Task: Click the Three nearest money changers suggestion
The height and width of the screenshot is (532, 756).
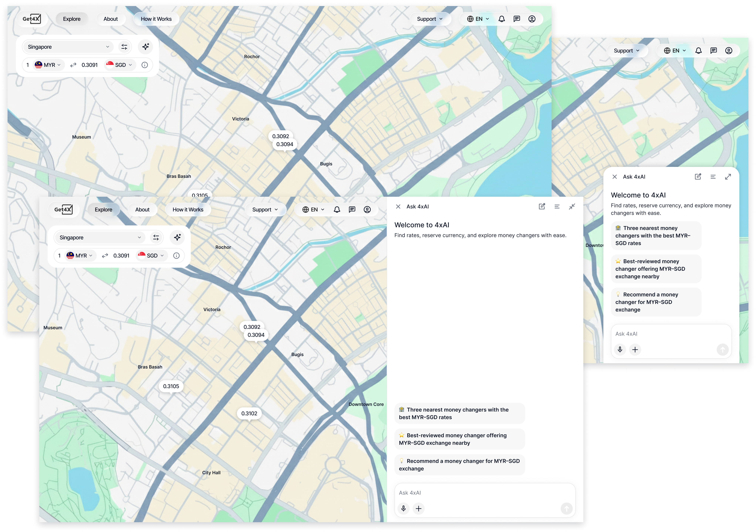Action: 460,413
